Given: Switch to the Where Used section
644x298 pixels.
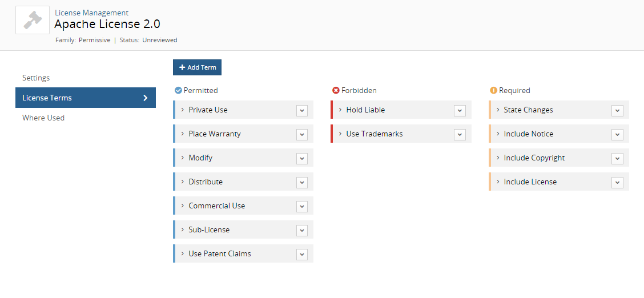Looking at the screenshot, I should (43, 118).
